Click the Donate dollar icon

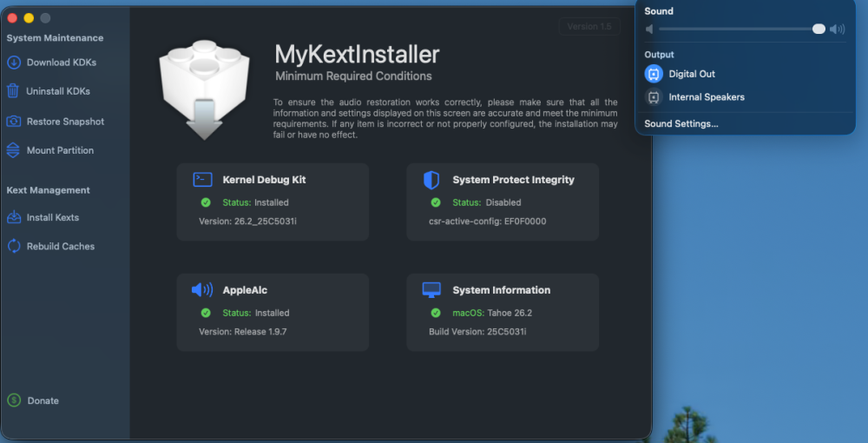tap(14, 400)
